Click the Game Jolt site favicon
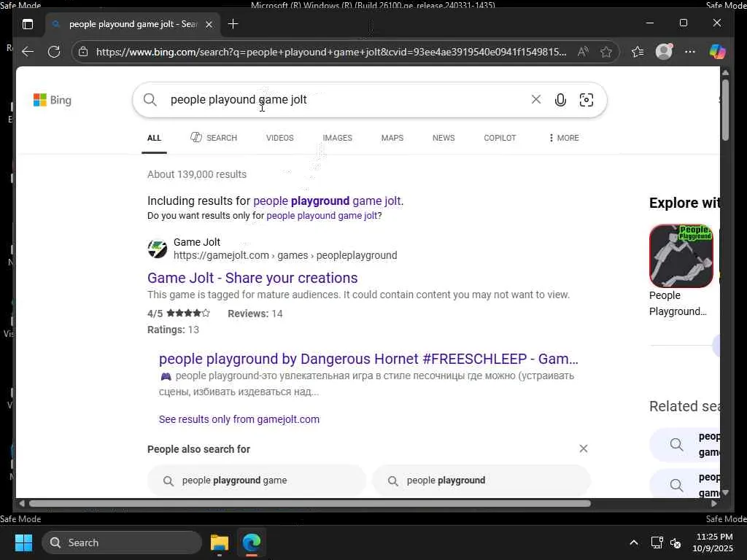The width and height of the screenshot is (747, 560). [158, 249]
